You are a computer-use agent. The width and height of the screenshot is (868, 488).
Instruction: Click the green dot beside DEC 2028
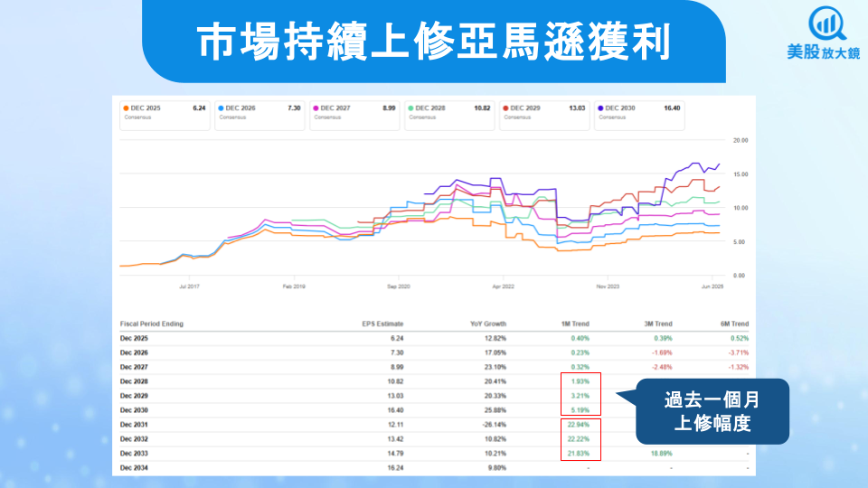coord(410,108)
